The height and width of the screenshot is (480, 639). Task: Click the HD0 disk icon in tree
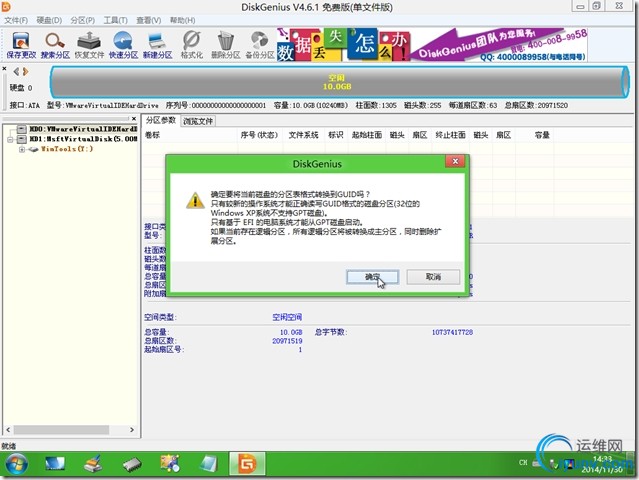pyautogui.click(x=22, y=129)
